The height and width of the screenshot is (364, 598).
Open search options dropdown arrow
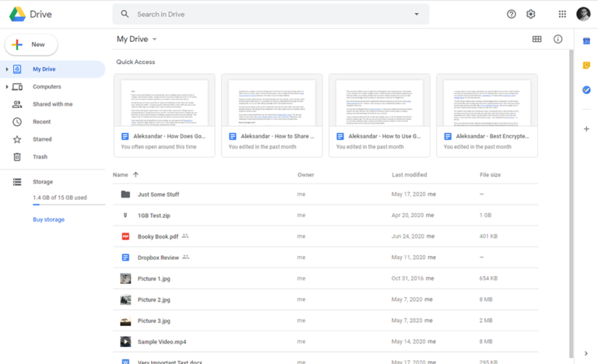417,14
